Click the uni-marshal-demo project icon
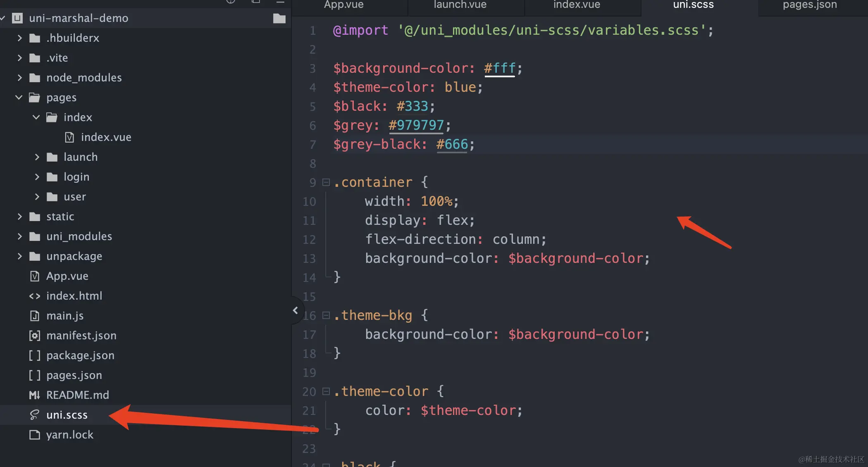The image size is (868, 467). [x=17, y=18]
